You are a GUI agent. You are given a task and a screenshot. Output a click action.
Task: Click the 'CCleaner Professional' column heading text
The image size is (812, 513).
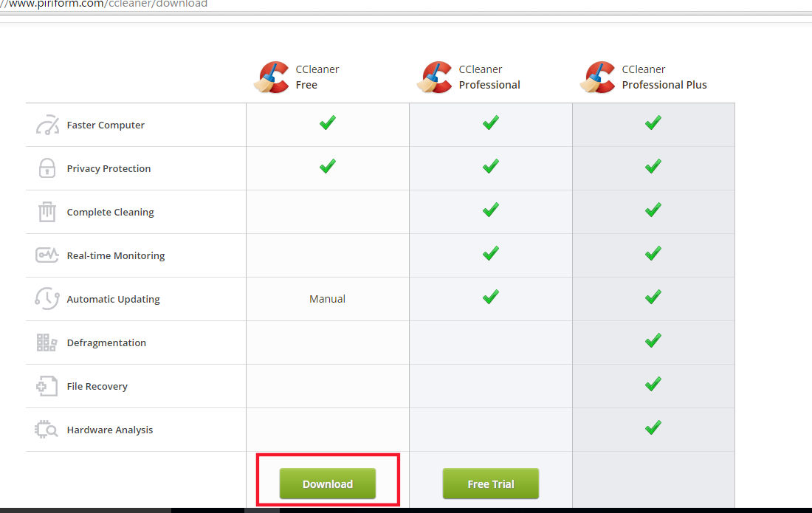pyautogui.click(x=489, y=77)
